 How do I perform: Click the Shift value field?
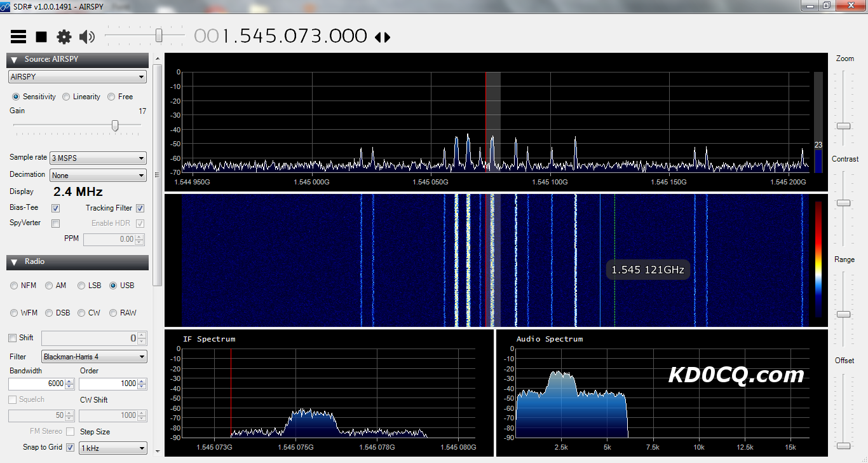[90, 338]
